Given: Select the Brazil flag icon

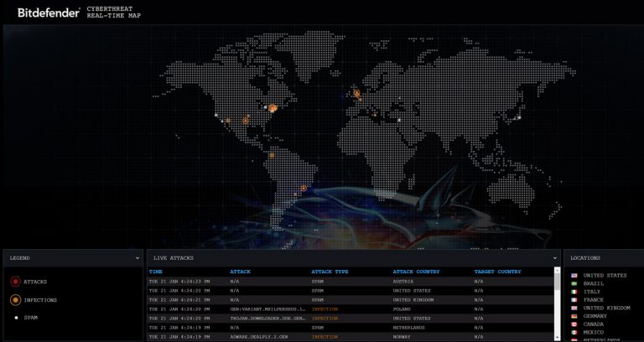Looking at the screenshot, I should 574,283.
